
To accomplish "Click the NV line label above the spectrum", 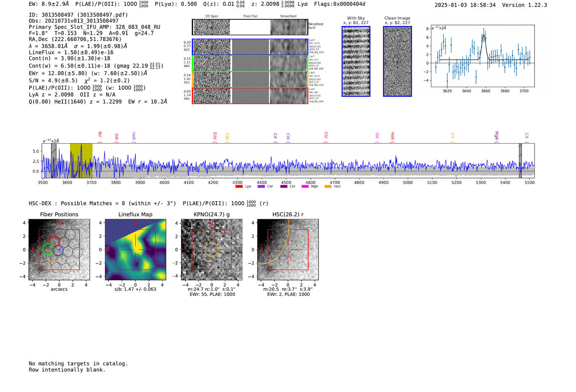I will pos(100,135).
